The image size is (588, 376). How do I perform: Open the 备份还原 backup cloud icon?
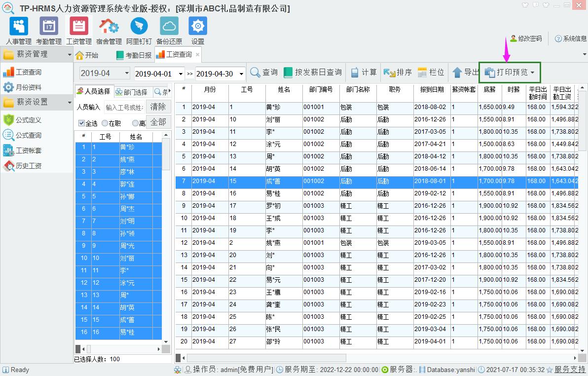pos(169,31)
